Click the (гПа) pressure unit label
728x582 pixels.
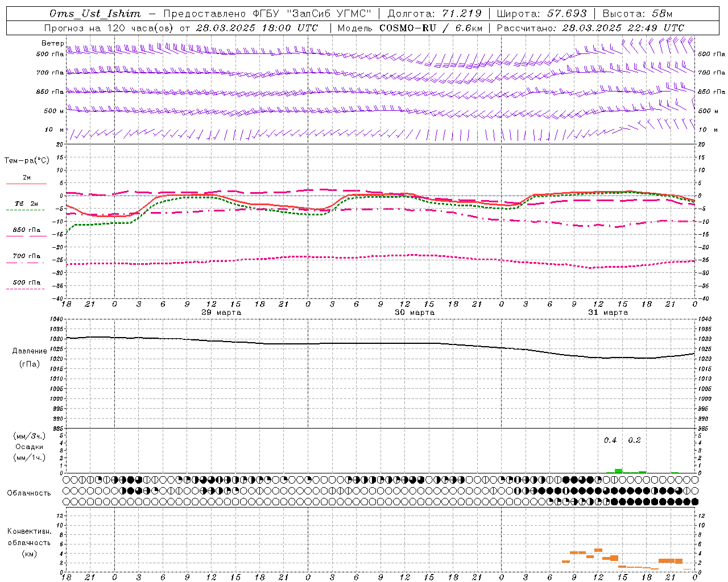30,364
